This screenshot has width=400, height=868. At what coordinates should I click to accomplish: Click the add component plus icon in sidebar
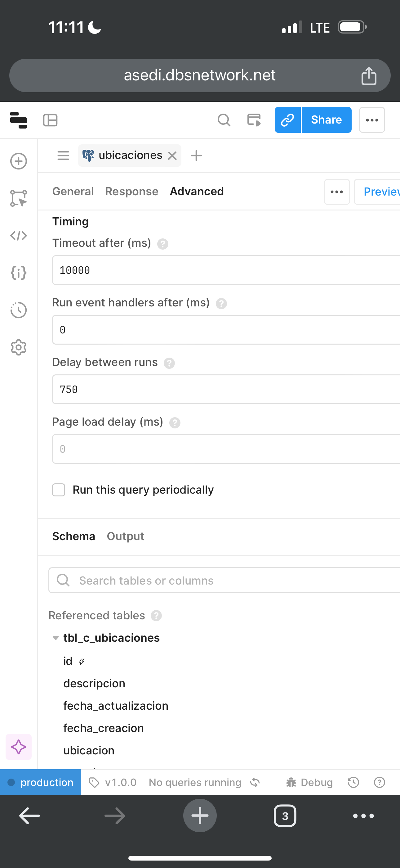coord(19,161)
